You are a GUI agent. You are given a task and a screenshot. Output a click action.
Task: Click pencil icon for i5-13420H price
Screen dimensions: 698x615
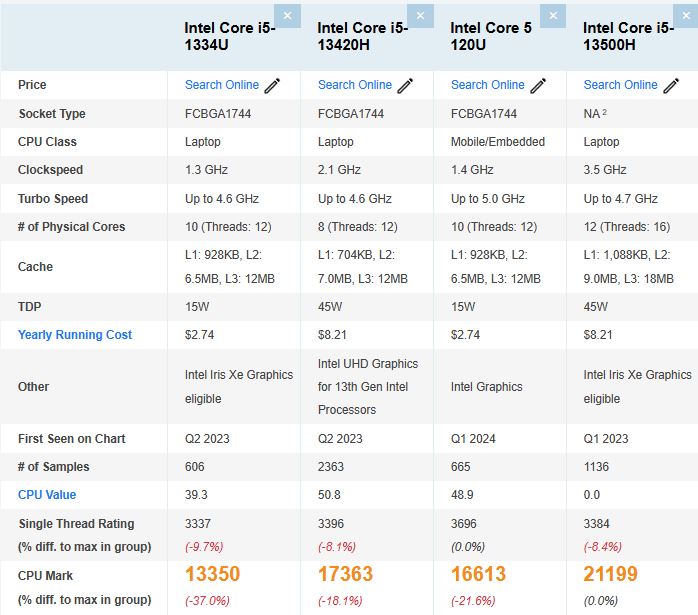(405, 86)
